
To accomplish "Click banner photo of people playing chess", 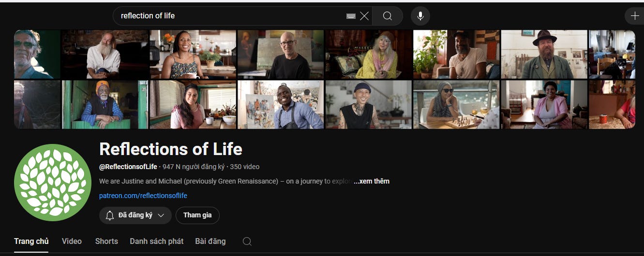I will coord(456,104).
